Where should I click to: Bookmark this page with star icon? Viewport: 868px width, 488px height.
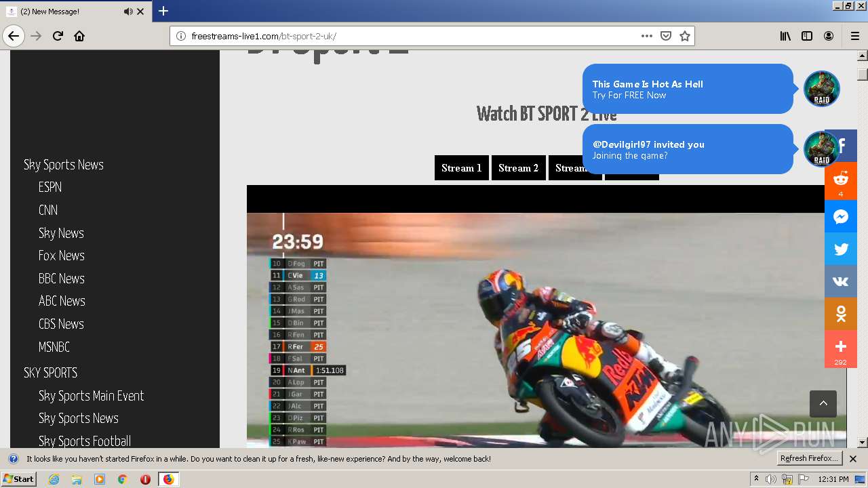pyautogui.click(x=685, y=36)
